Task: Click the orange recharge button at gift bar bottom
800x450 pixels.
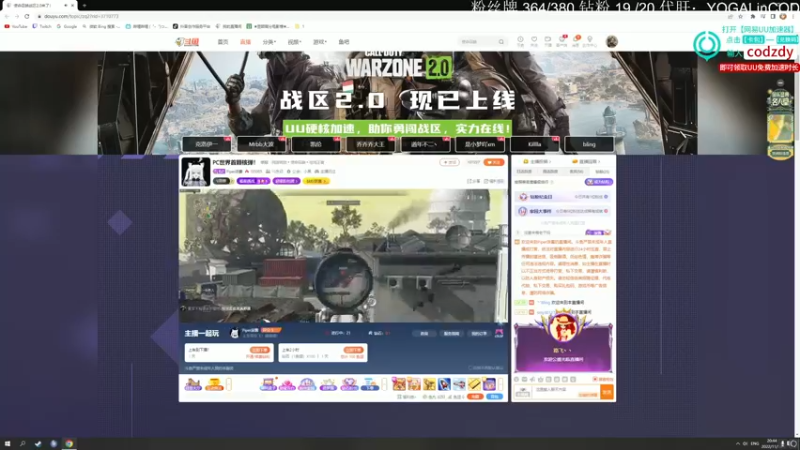Action: [475, 396]
